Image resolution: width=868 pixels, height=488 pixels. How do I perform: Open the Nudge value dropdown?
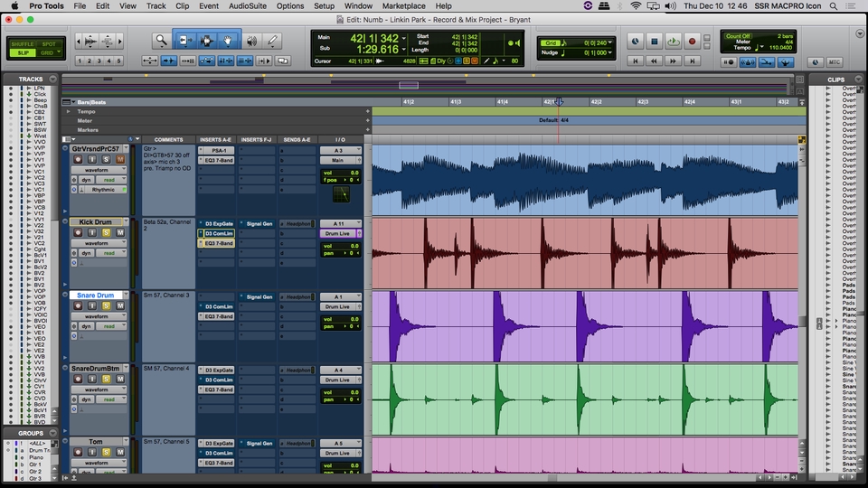610,52
